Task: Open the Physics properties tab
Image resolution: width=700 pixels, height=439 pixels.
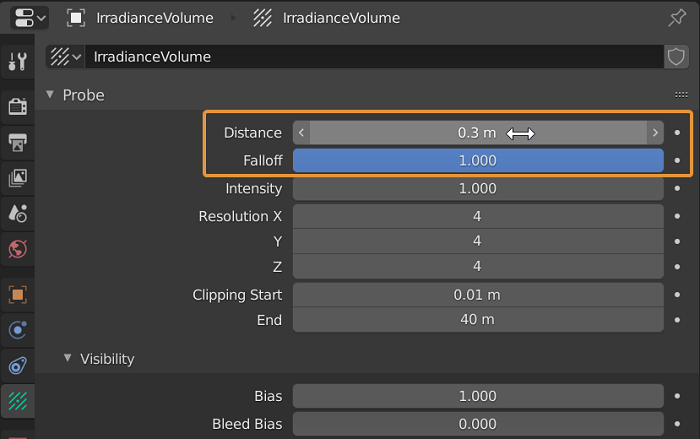Action: tap(17, 330)
